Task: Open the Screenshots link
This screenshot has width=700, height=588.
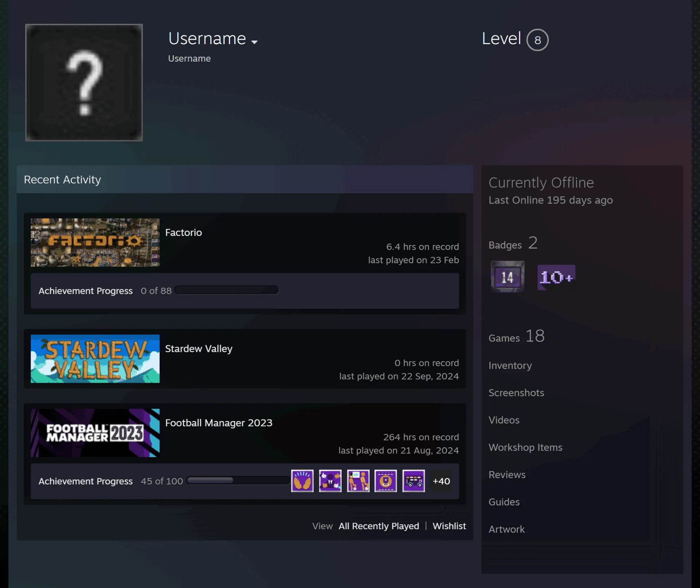Action: (x=516, y=393)
